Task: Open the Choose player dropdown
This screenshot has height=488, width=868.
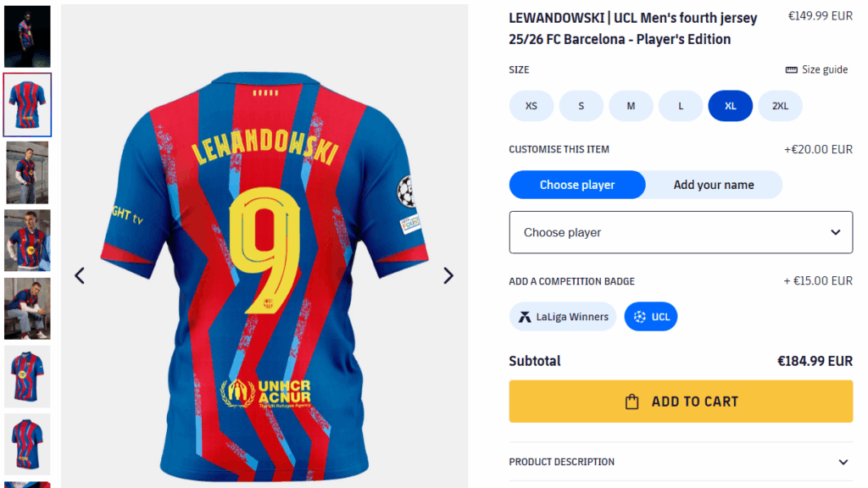Action: pos(681,232)
